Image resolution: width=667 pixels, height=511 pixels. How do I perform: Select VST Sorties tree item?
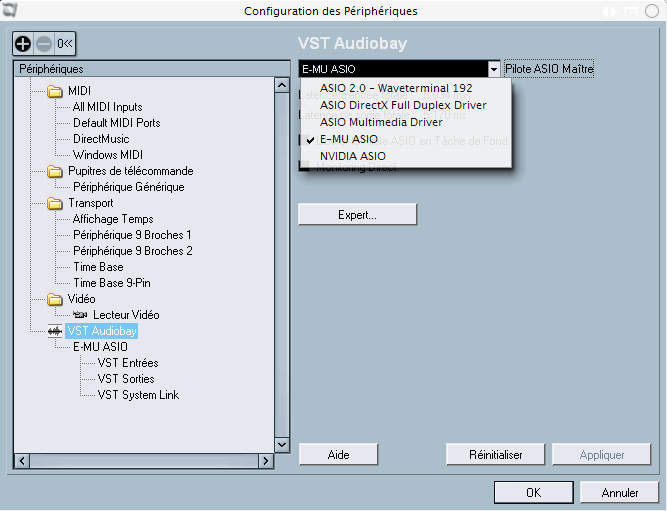pos(125,379)
